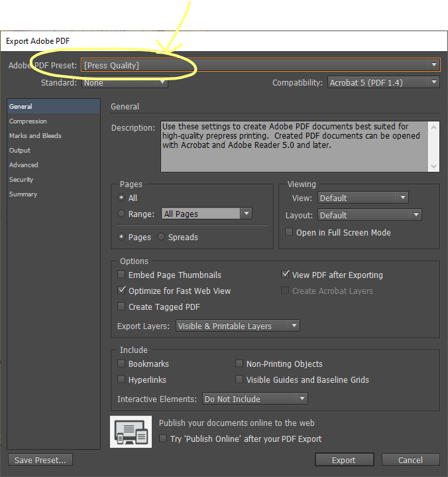Enable Create Tagged PDF
This screenshot has width=448, height=477.
click(x=121, y=307)
